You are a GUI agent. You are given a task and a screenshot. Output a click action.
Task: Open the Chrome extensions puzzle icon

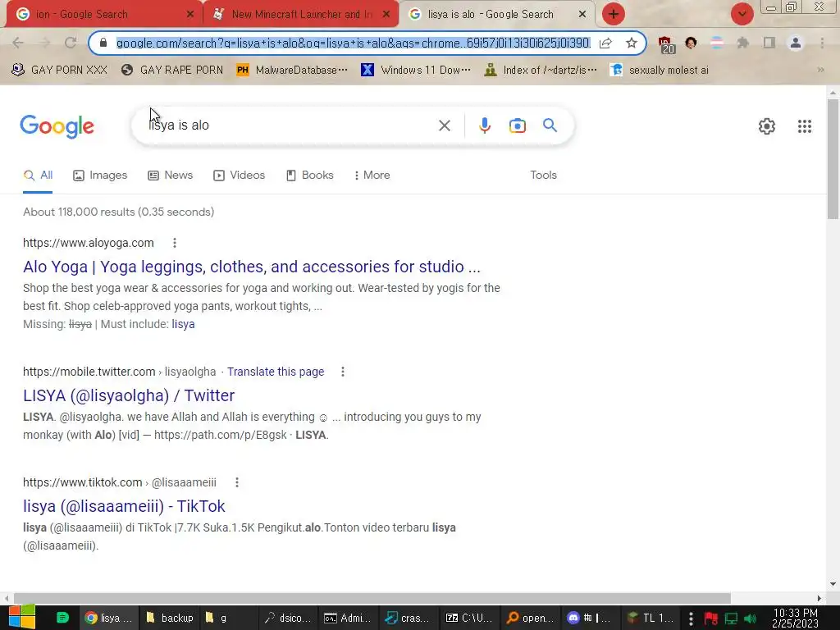pyautogui.click(x=742, y=43)
